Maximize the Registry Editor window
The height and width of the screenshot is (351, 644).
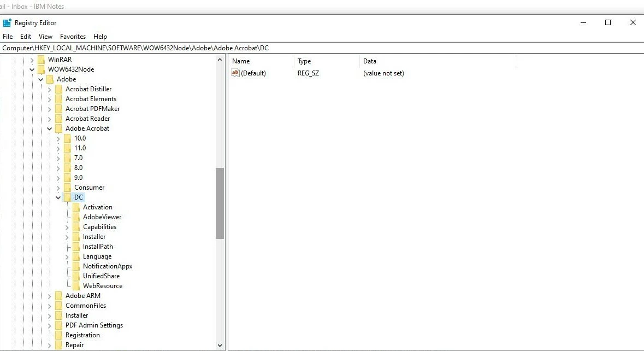(x=608, y=22)
